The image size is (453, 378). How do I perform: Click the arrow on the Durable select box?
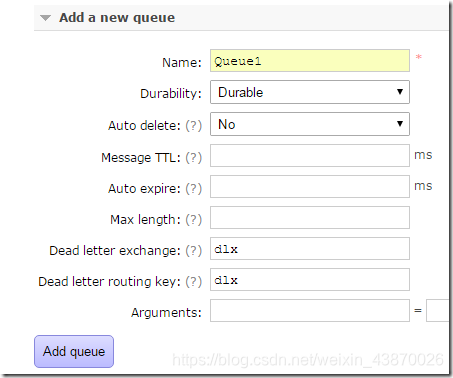(x=400, y=92)
